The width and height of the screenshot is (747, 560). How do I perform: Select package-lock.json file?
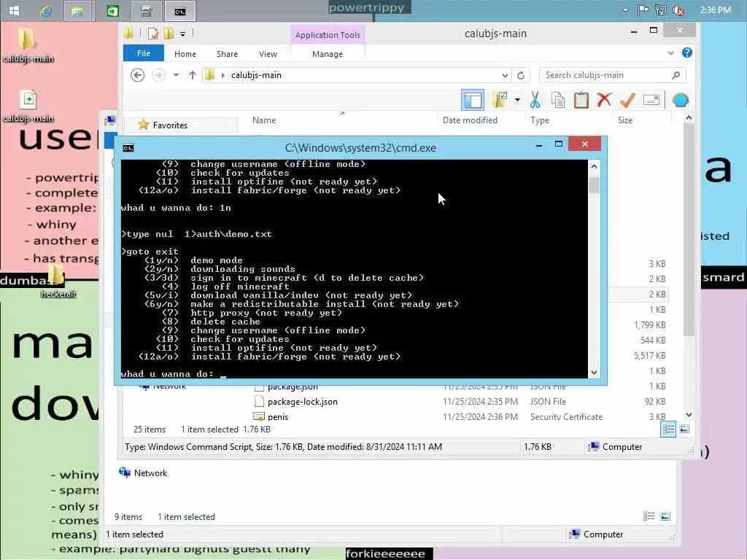(x=303, y=402)
